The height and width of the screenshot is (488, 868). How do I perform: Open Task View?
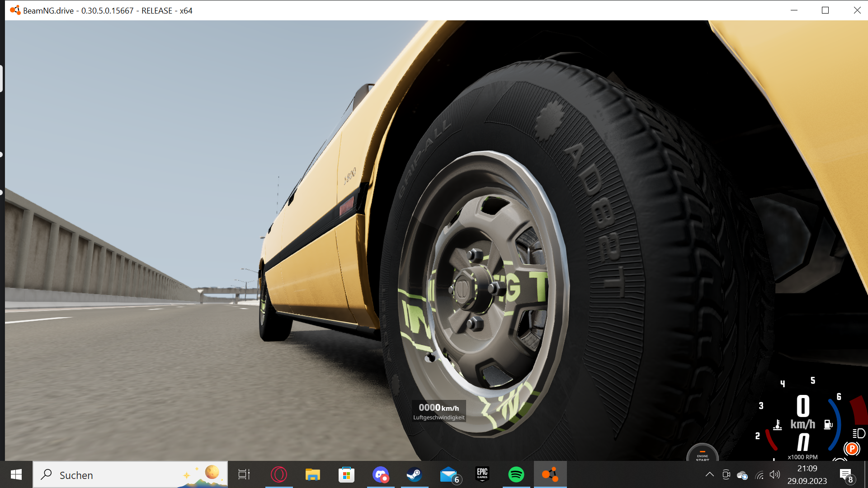(244, 474)
